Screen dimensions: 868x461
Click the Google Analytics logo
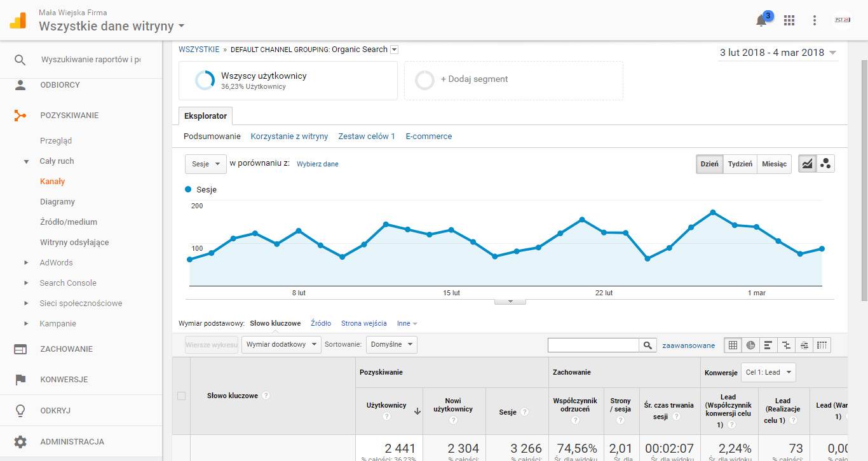point(18,20)
